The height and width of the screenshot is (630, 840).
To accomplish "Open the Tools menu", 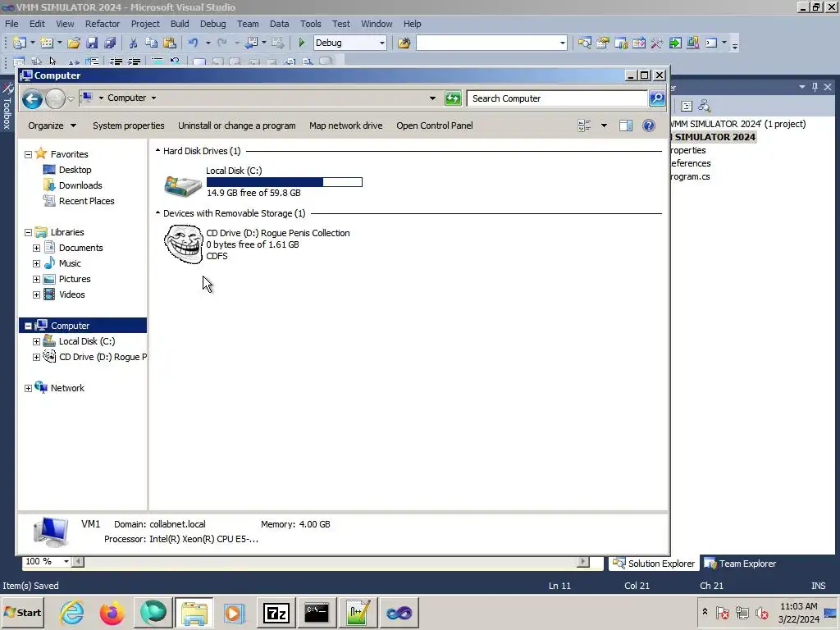I will [310, 24].
